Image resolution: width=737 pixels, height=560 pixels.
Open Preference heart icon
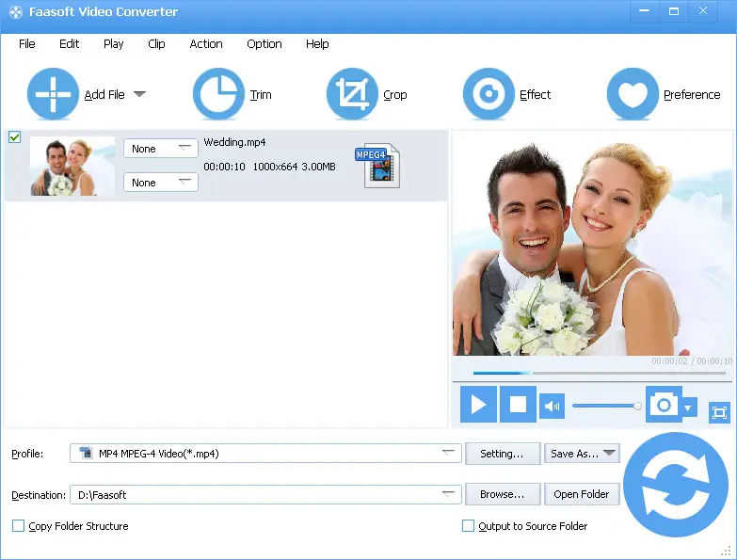click(x=633, y=94)
